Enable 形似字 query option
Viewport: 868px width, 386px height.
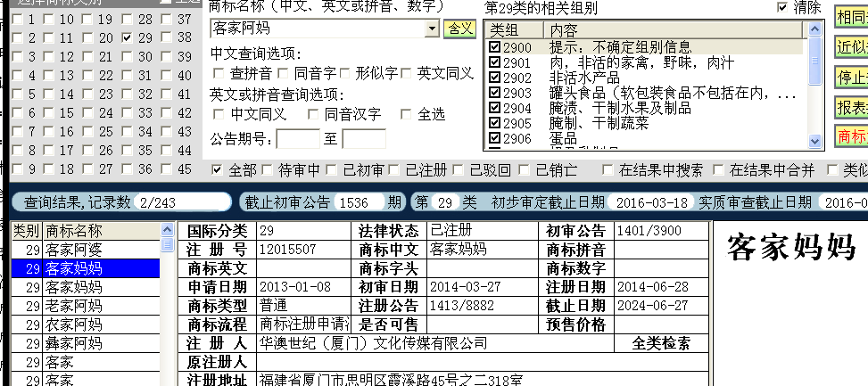[344, 73]
